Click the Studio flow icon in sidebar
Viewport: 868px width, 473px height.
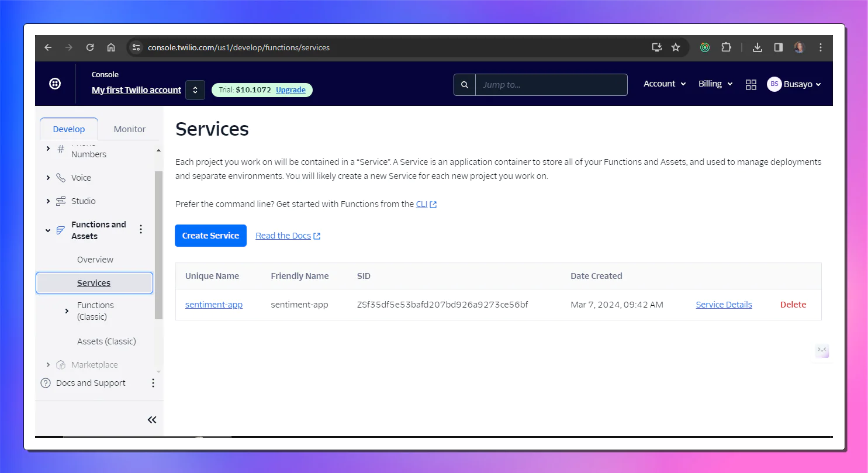tap(61, 201)
